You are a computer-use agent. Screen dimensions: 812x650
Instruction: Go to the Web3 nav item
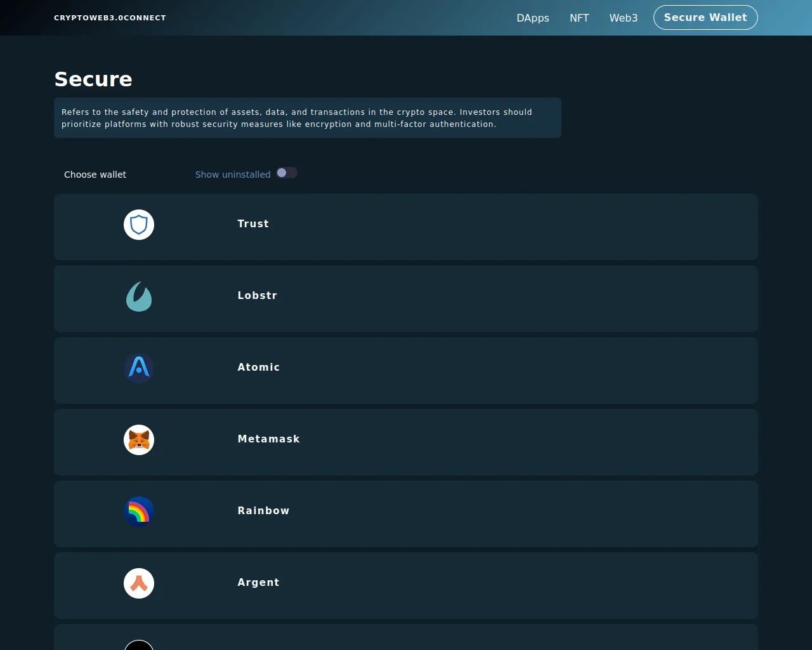623,18
